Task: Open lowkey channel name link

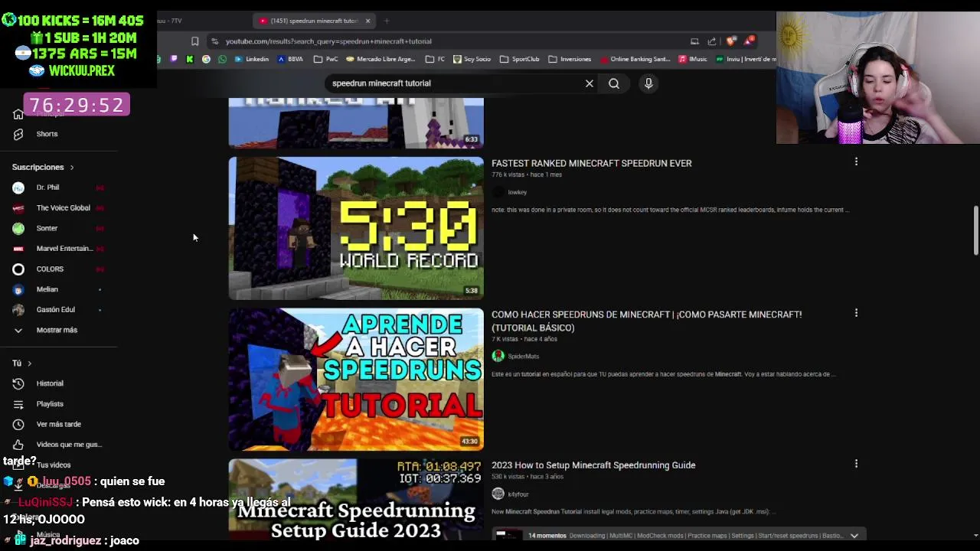Action: [517, 192]
